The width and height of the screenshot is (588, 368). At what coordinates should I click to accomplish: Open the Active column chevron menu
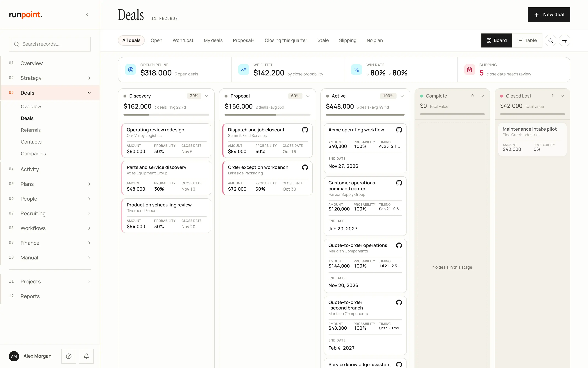click(402, 96)
